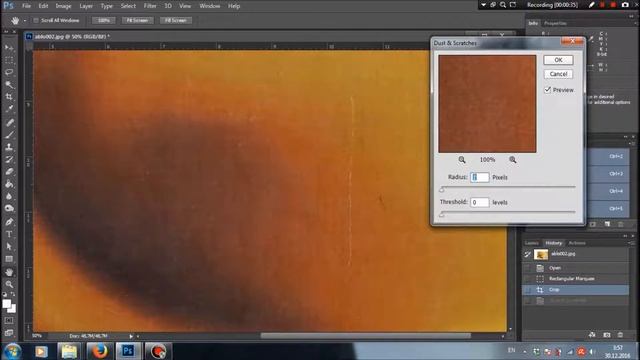Zoom out the Dust & Scratches preview

(x=462, y=160)
